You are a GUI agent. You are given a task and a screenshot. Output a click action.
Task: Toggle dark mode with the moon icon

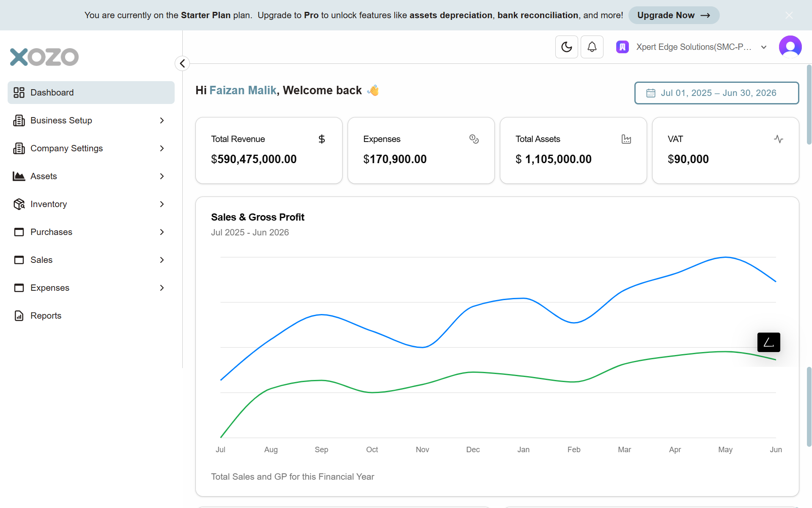point(566,47)
